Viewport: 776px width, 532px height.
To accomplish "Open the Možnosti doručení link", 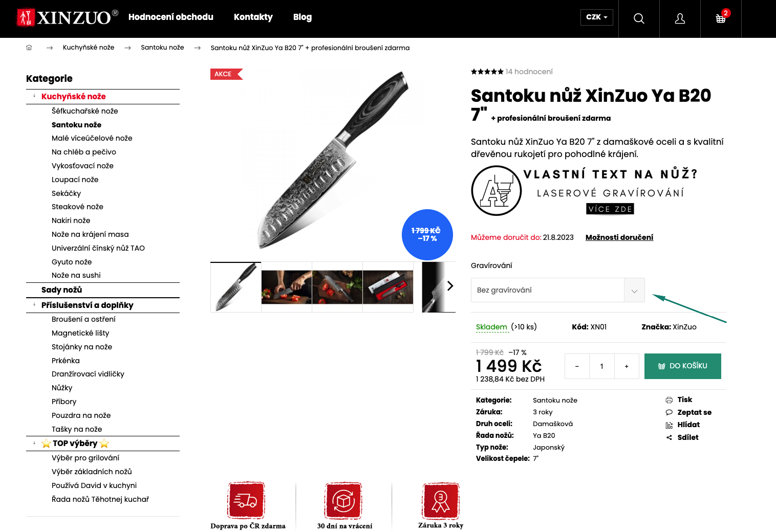I will tap(619, 237).
